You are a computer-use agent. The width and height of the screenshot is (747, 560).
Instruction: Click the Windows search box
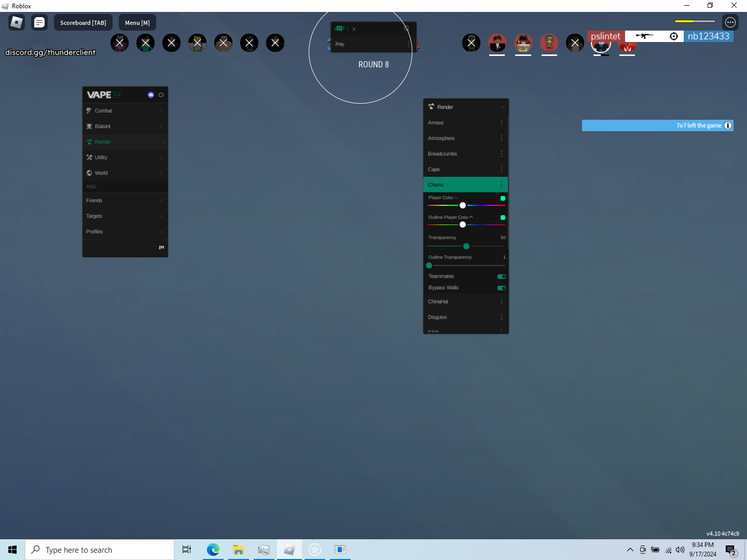pyautogui.click(x=100, y=550)
